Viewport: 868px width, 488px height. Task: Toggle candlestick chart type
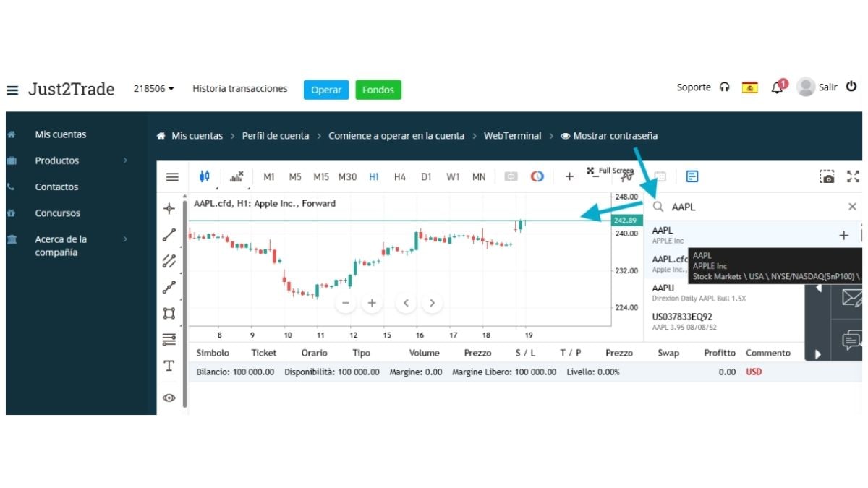coord(205,176)
